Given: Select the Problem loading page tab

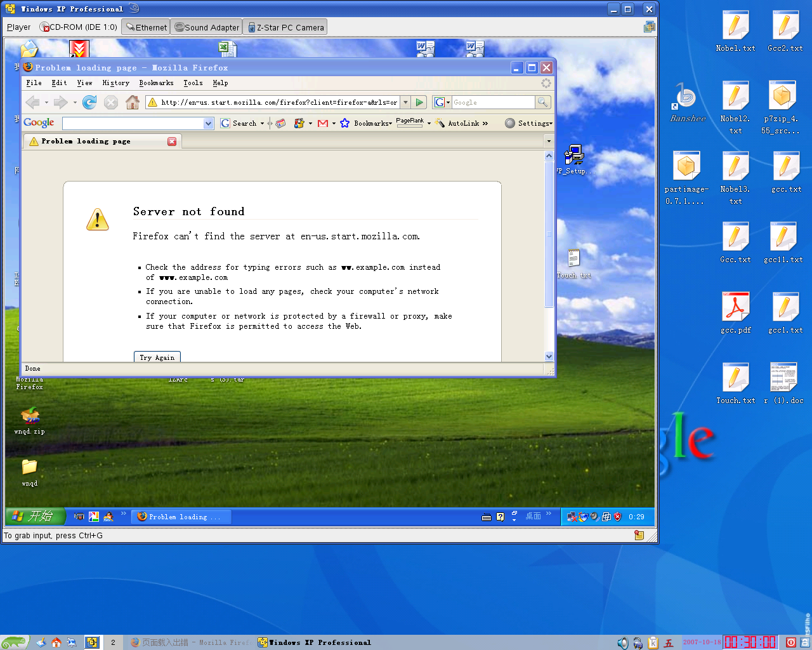Looking at the screenshot, I should tap(102, 142).
